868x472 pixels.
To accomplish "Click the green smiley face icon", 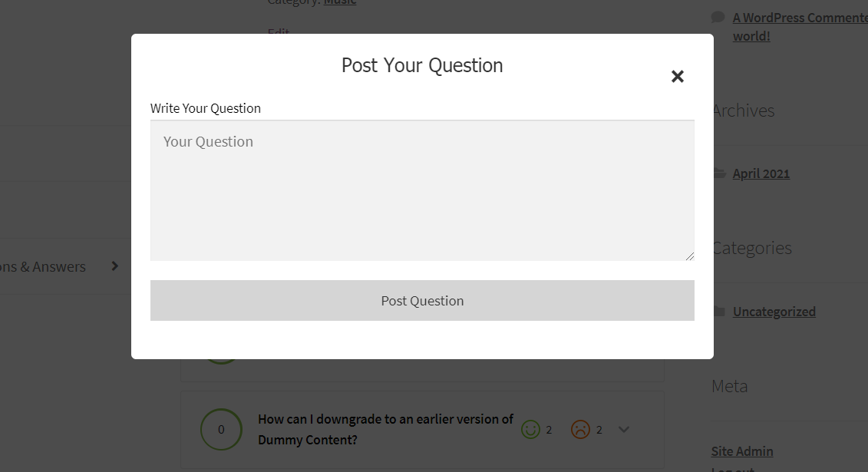I will click(x=530, y=430).
